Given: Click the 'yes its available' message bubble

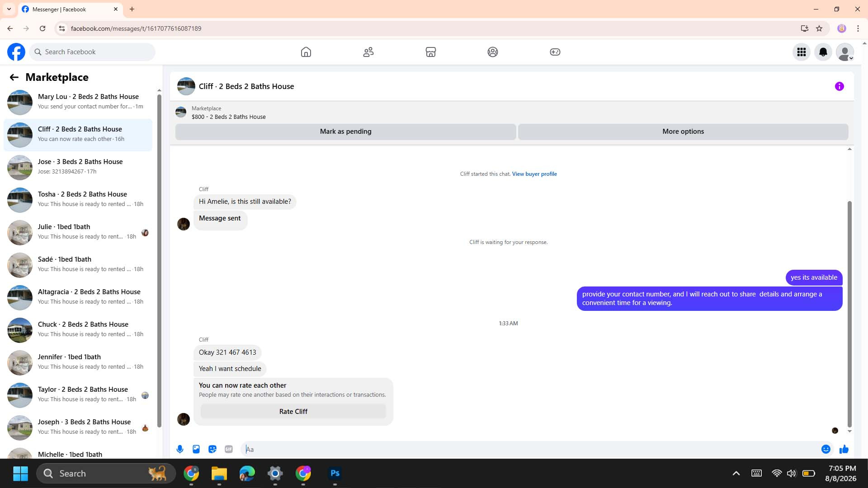Looking at the screenshot, I should pyautogui.click(x=814, y=277).
